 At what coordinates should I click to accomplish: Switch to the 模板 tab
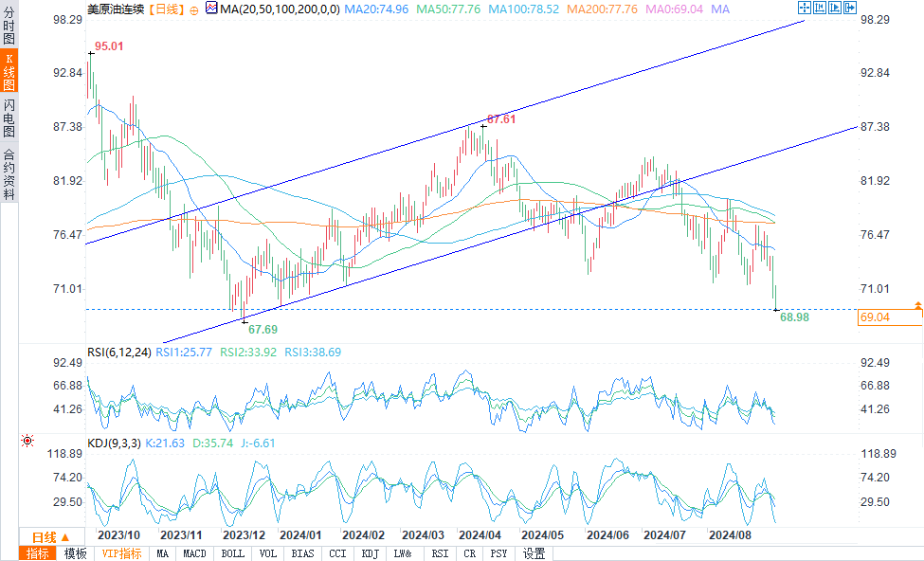[x=76, y=553]
